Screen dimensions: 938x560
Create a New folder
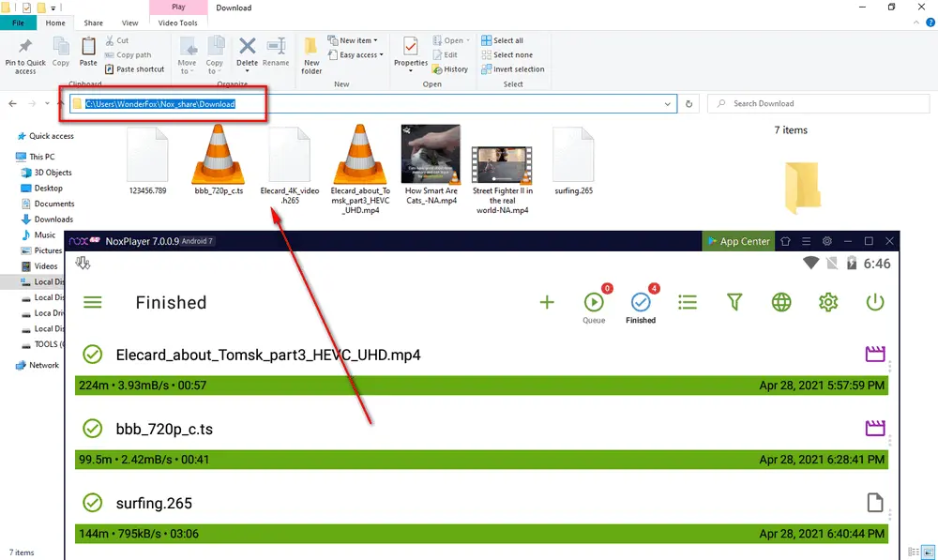(x=311, y=55)
